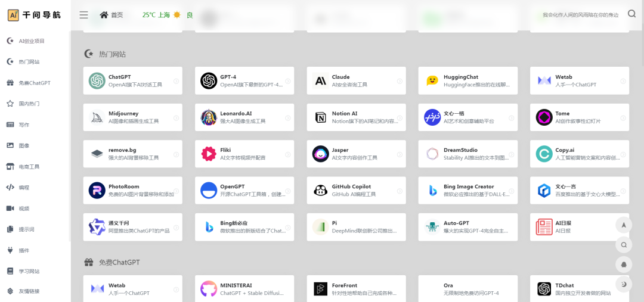Open the 通义千问 logo icon

coord(97,227)
